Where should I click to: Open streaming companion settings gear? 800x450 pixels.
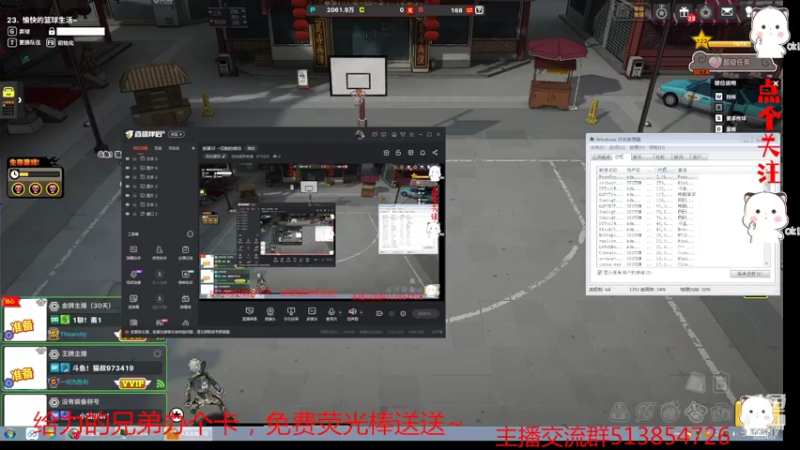tap(403, 313)
